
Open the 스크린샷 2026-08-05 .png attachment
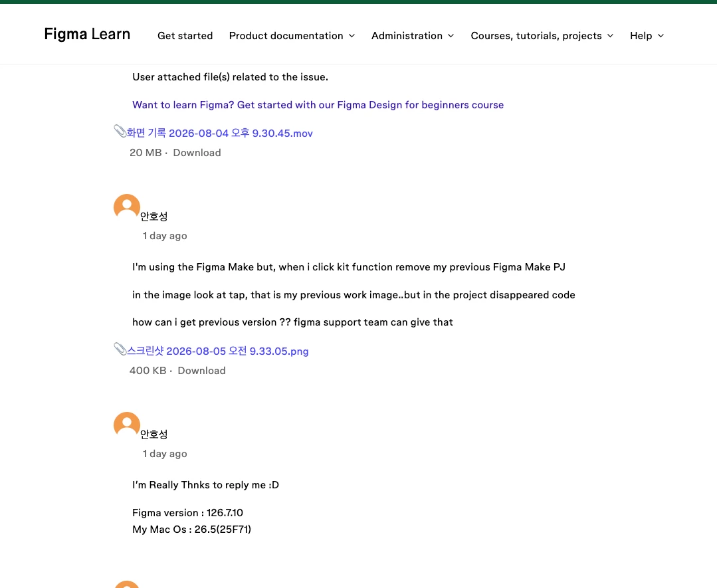[x=218, y=351]
